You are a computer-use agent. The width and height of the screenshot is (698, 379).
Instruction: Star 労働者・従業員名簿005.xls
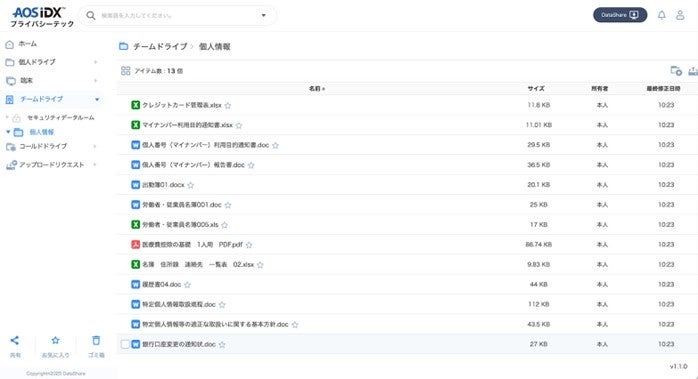224,225
